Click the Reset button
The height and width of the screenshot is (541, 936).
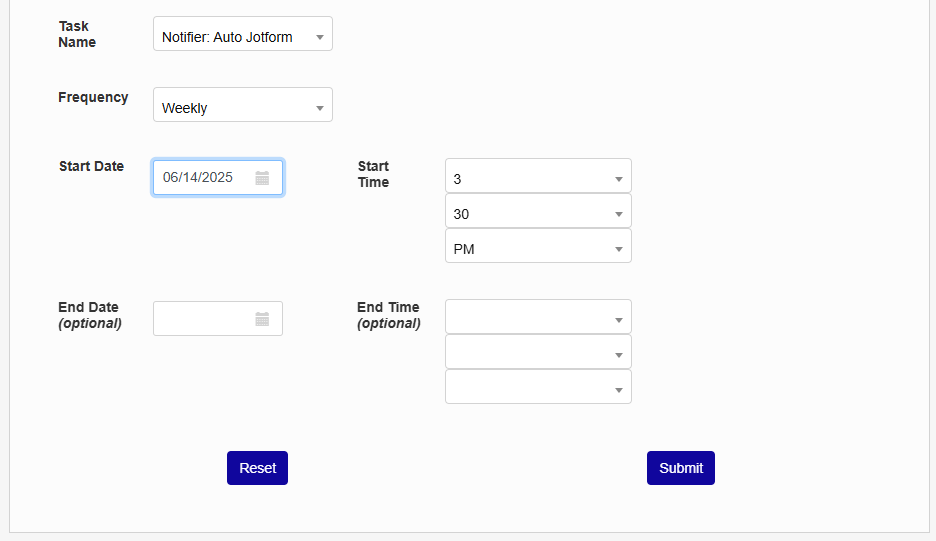257,468
